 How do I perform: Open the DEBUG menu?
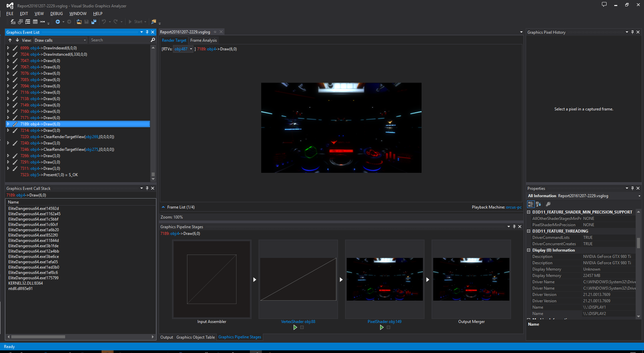56,14
